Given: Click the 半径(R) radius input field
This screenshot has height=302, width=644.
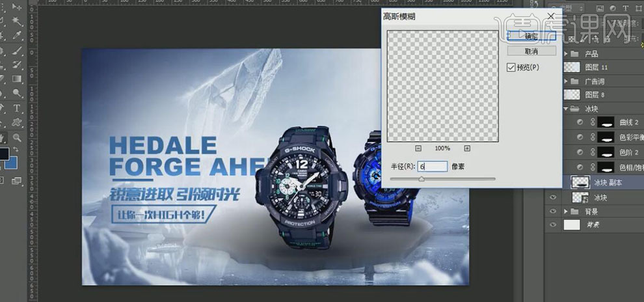Looking at the screenshot, I should click(x=433, y=167).
